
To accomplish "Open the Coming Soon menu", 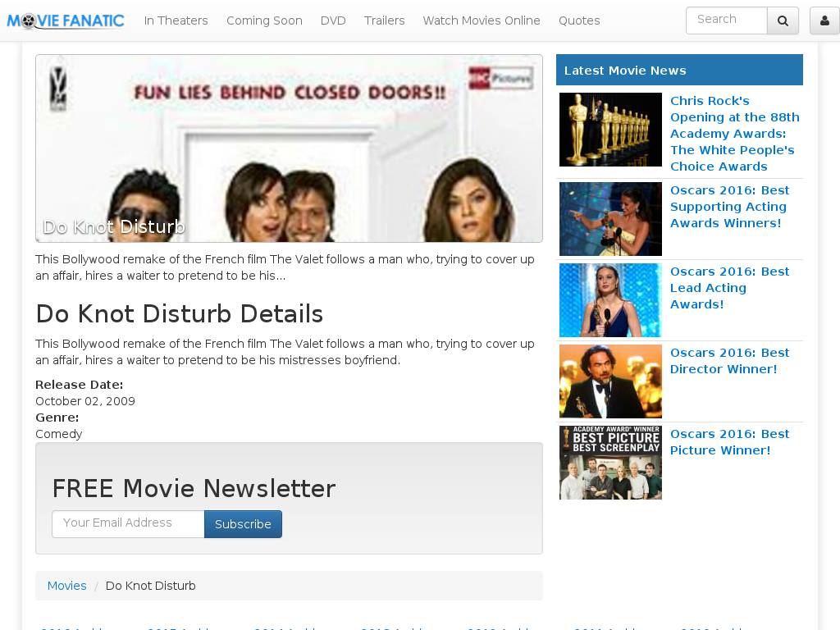I will point(264,21).
